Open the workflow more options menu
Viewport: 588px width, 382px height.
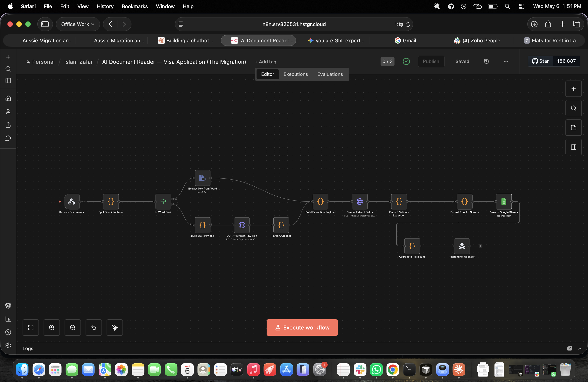[506, 61]
